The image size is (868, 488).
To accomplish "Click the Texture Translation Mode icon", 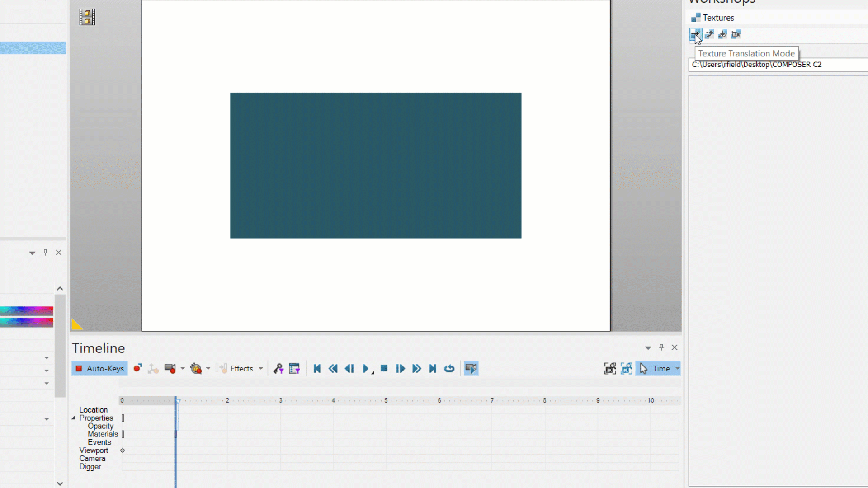I will pos(695,34).
